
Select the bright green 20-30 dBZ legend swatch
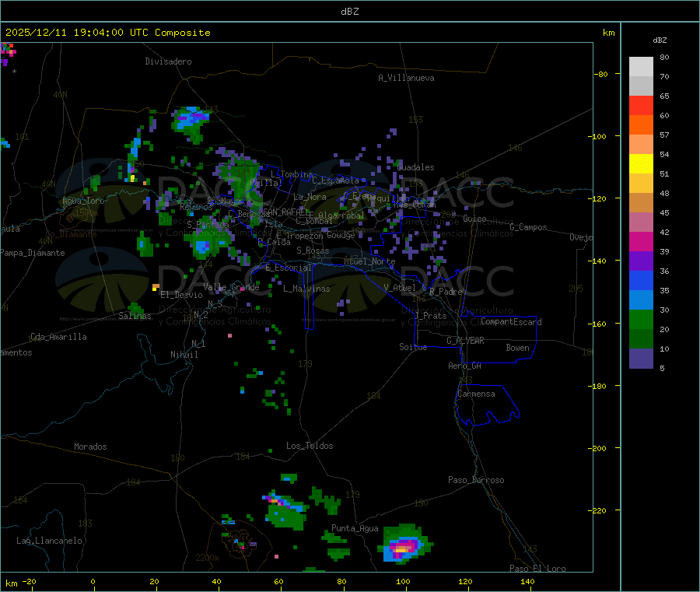(641, 319)
